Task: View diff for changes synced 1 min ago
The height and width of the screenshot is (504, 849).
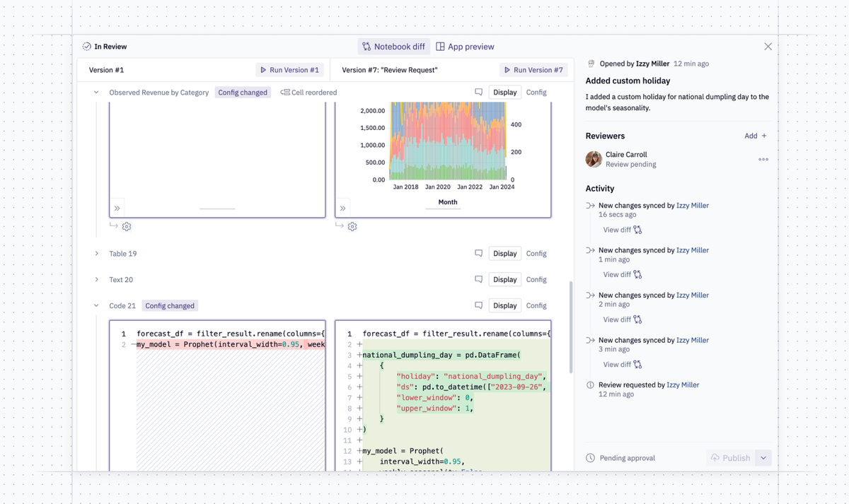Action: tap(623, 275)
